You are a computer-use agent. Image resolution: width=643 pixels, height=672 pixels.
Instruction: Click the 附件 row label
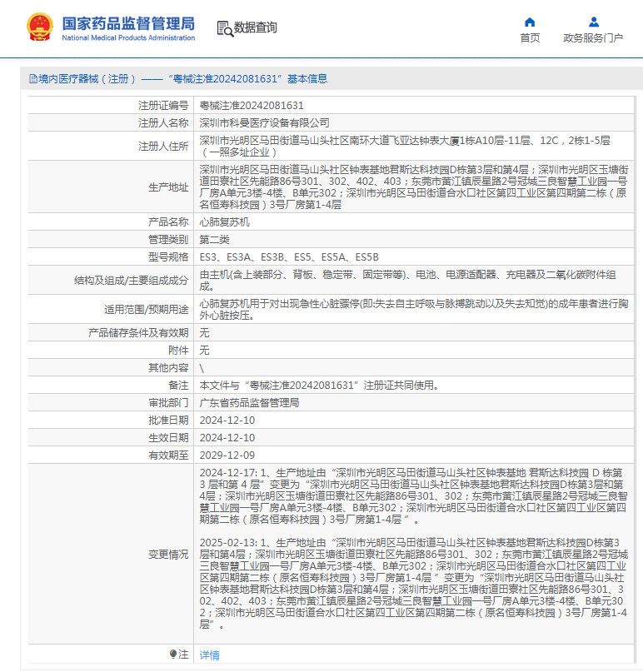[x=178, y=351]
